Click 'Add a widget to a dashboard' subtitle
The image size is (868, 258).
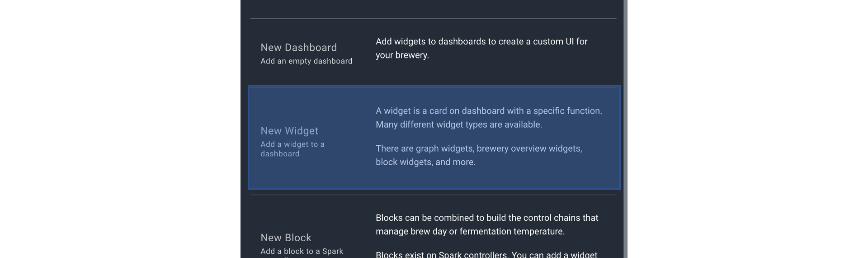point(292,149)
